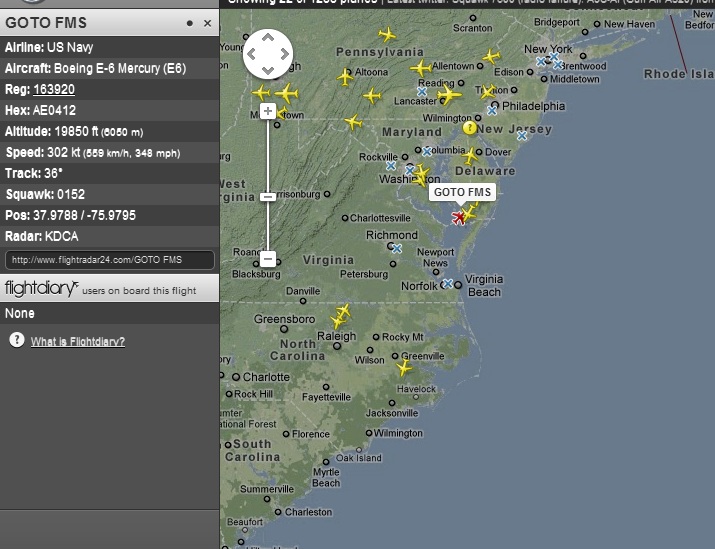Click the zoom slider handle
Viewport: 715px width, 549px height.
click(268, 197)
